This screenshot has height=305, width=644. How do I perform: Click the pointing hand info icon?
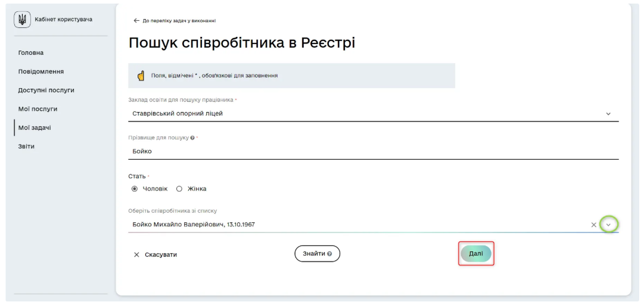tap(141, 76)
